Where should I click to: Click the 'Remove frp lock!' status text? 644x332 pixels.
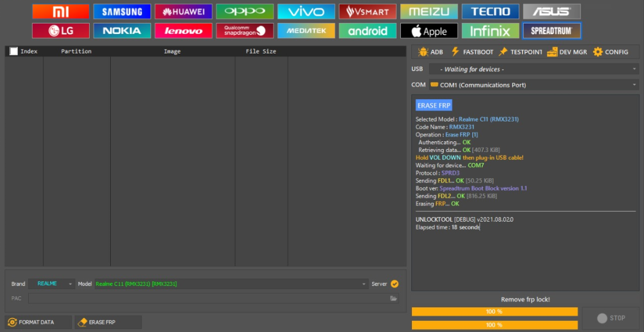coord(525,300)
